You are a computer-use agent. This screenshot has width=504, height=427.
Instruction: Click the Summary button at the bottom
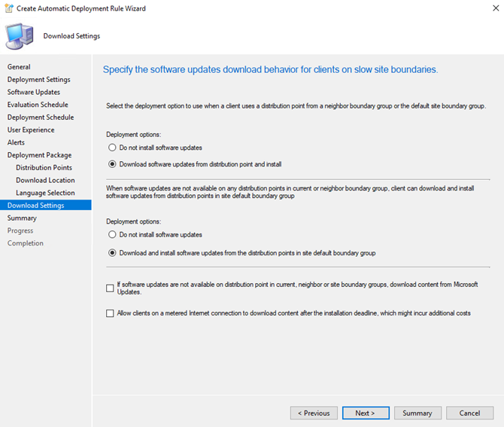point(417,413)
